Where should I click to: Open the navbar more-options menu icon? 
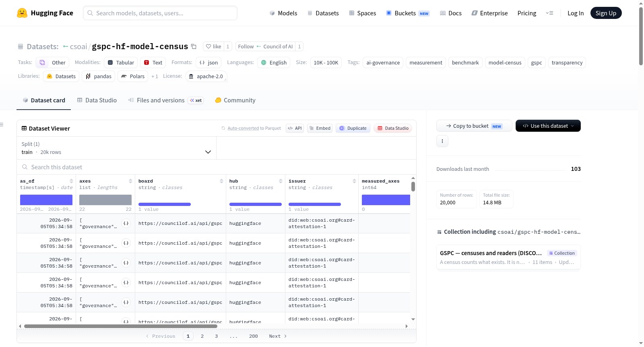click(x=549, y=13)
